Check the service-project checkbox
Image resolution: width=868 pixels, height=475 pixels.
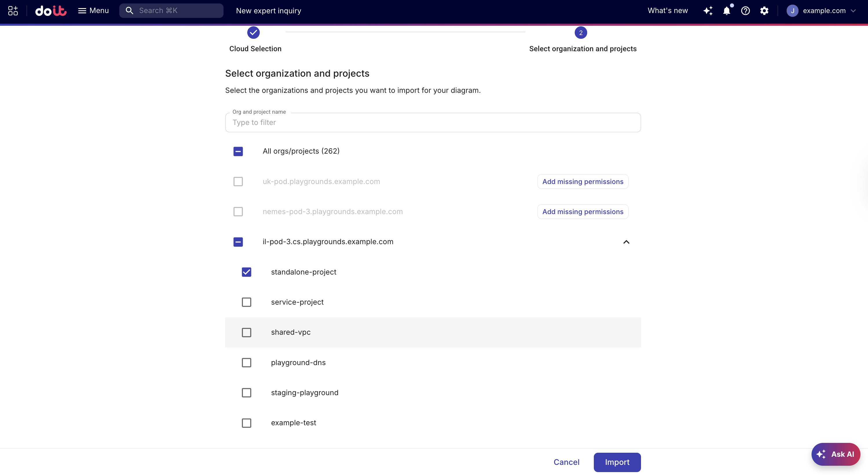(247, 302)
